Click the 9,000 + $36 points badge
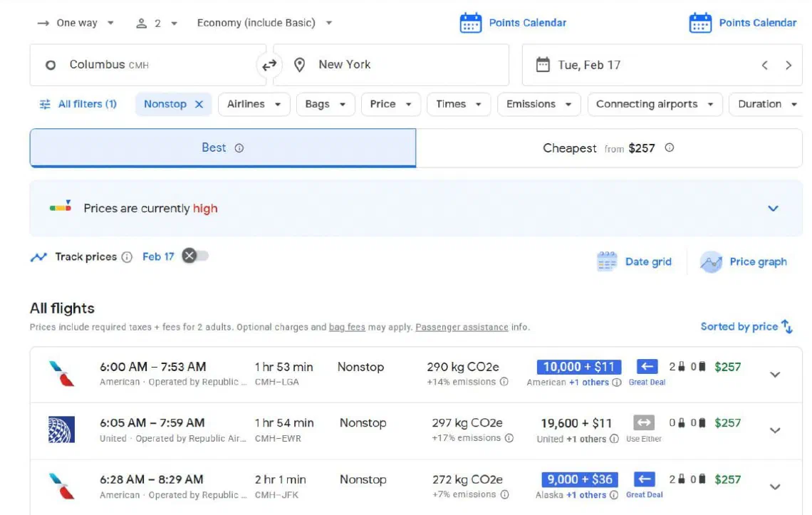The width and height of the screenshot is (812, 515). tap(580, 479)
